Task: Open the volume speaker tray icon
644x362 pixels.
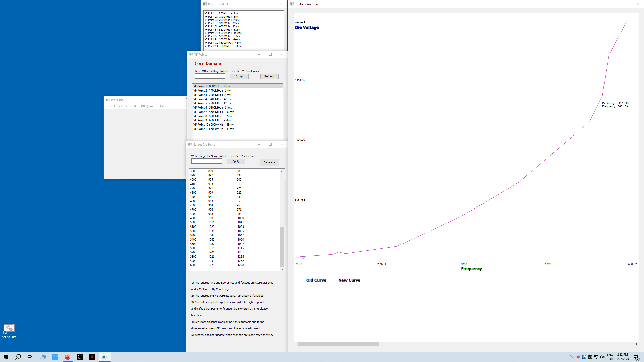Action: click(x=602, y=357)
